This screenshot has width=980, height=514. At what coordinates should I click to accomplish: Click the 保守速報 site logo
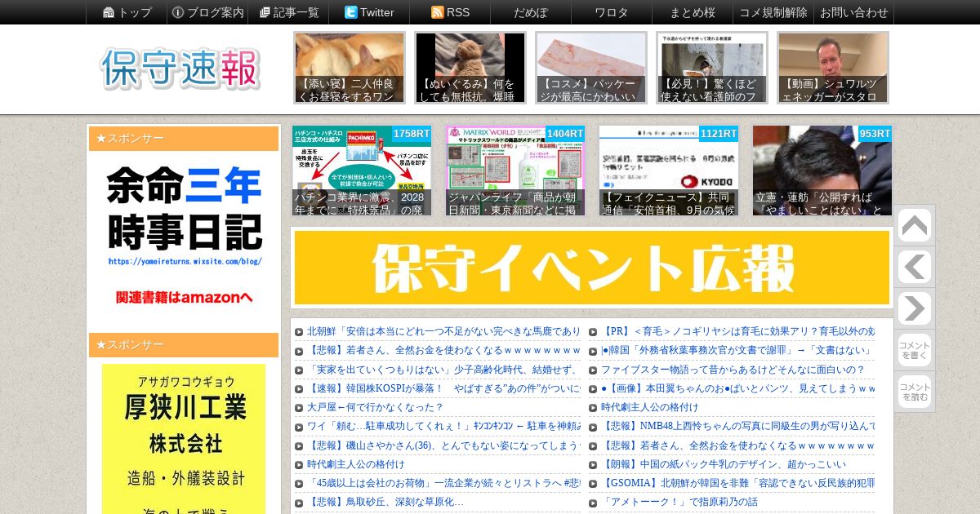[180, 69]
